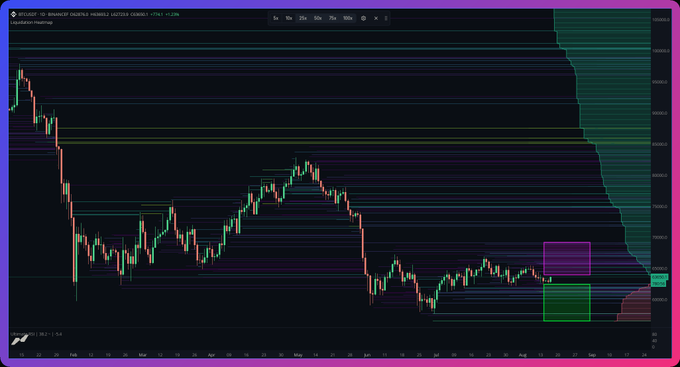
Task: Click the RSI axis value 80
Action: point(654,334)
